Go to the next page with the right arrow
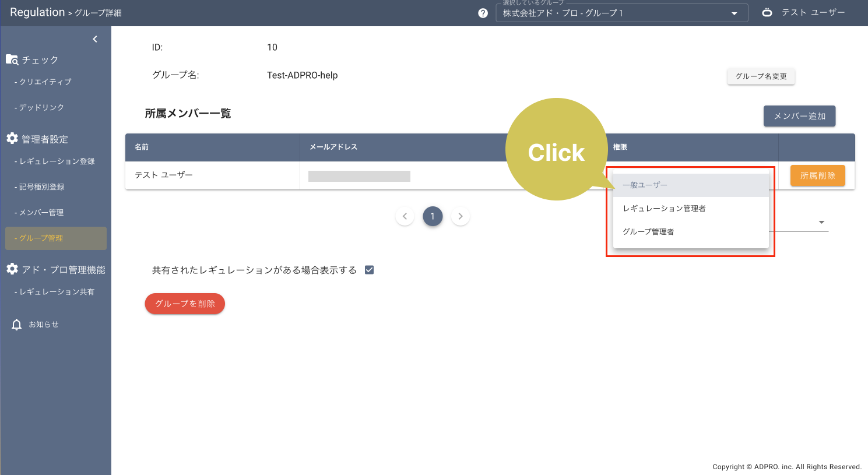 pos(461,216)
